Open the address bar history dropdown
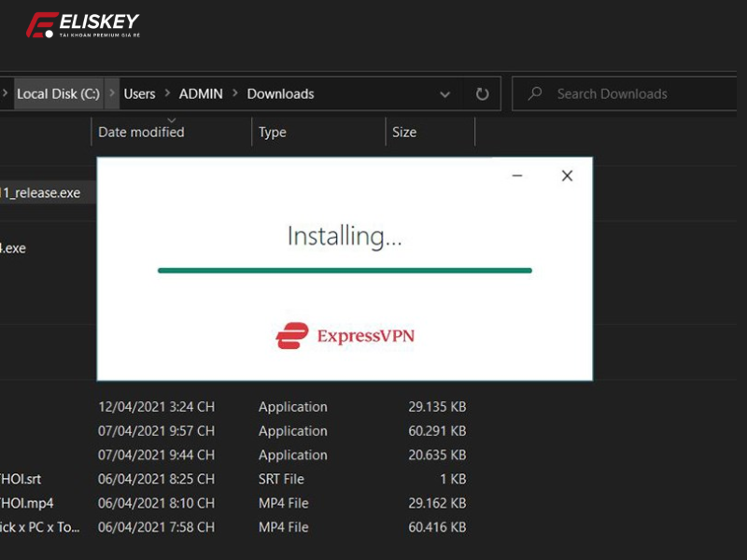The height and width of the screenshot is (560, 747). pyautogui.click(x=445, y=94)
